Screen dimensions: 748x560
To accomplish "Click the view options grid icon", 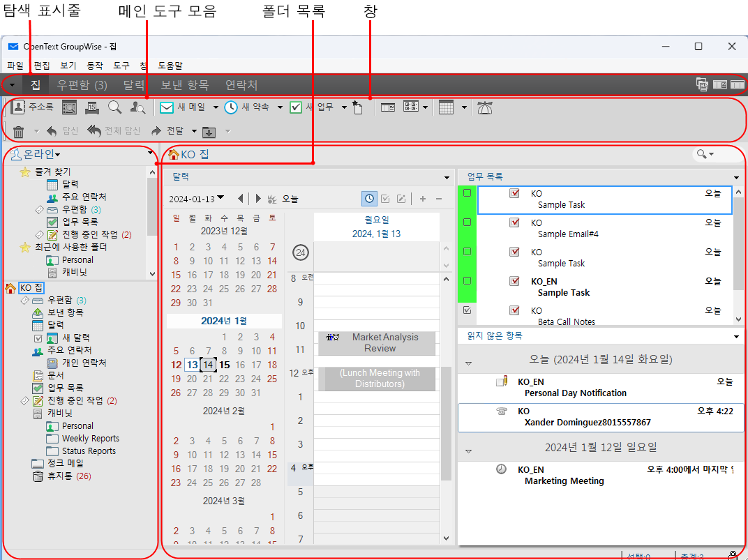I will [x=411, y=107].
